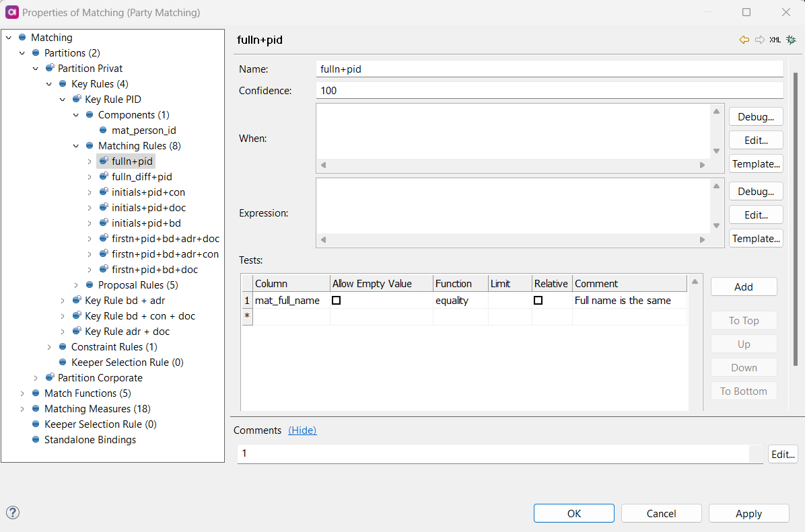This screenshot has height=532, width=805.
Task: Click Edit button beside Comments field
Action: [x=783, y=454]
